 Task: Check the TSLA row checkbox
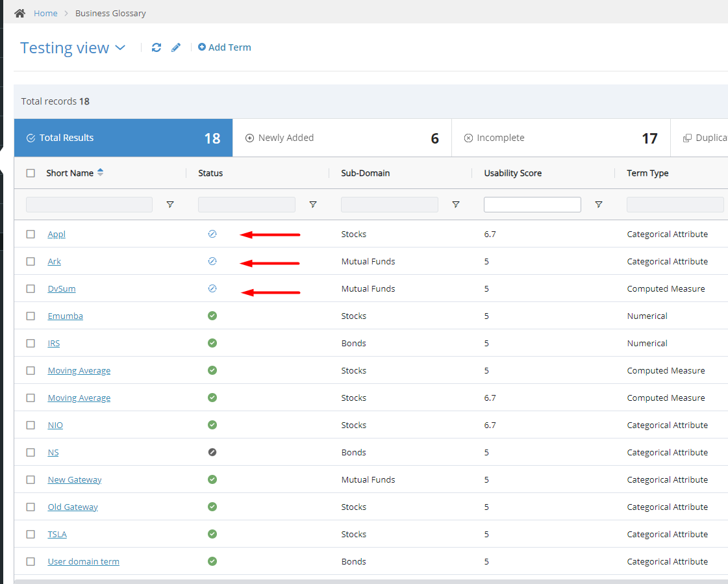(31, 534)
